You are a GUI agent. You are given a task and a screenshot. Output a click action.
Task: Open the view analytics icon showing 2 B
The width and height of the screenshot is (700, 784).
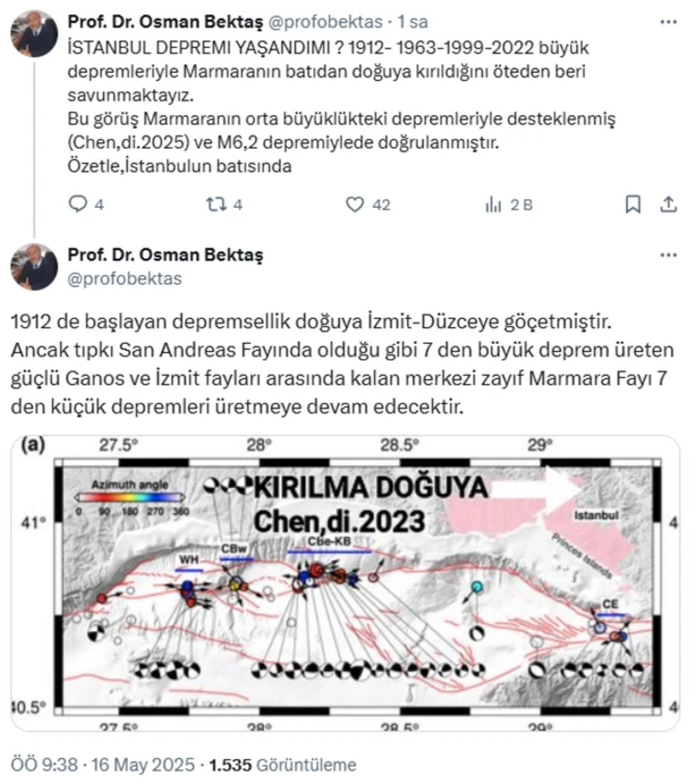pyautogui.click(x=493, y=205)
